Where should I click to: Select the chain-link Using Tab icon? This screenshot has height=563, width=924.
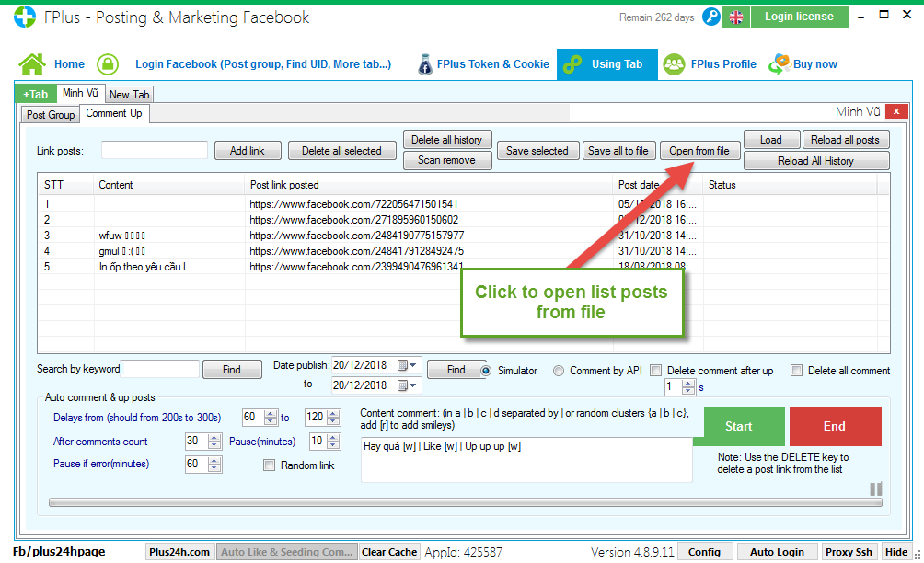[572, 64]
